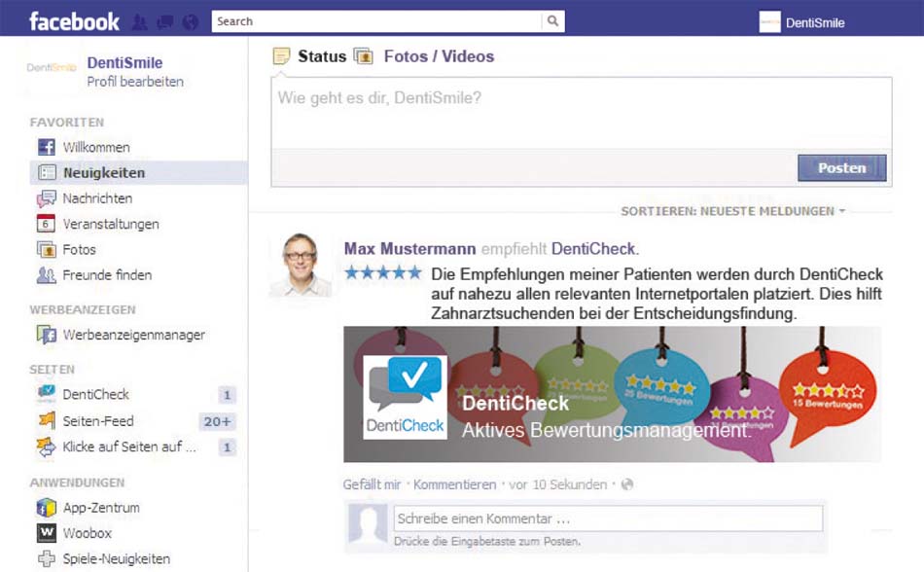
Task: Click the Fotos / Videos photo icon
Action: [x=364, y=56]
